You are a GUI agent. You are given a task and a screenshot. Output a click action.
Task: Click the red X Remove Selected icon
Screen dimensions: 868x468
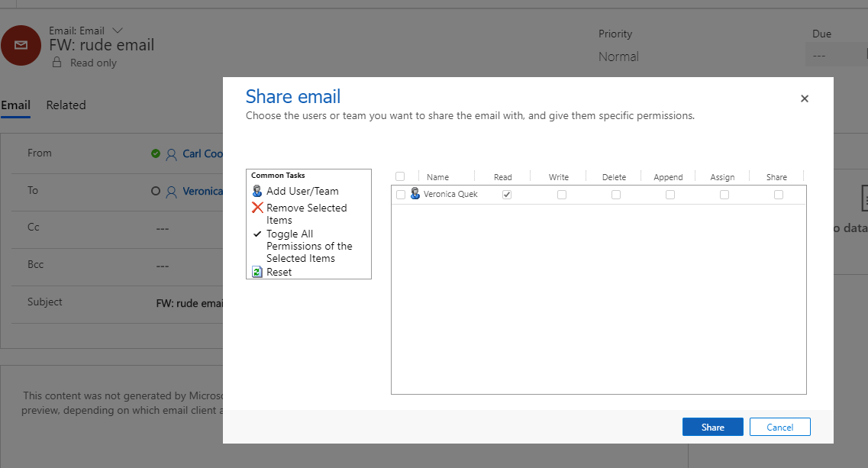[x=257, y=208]
